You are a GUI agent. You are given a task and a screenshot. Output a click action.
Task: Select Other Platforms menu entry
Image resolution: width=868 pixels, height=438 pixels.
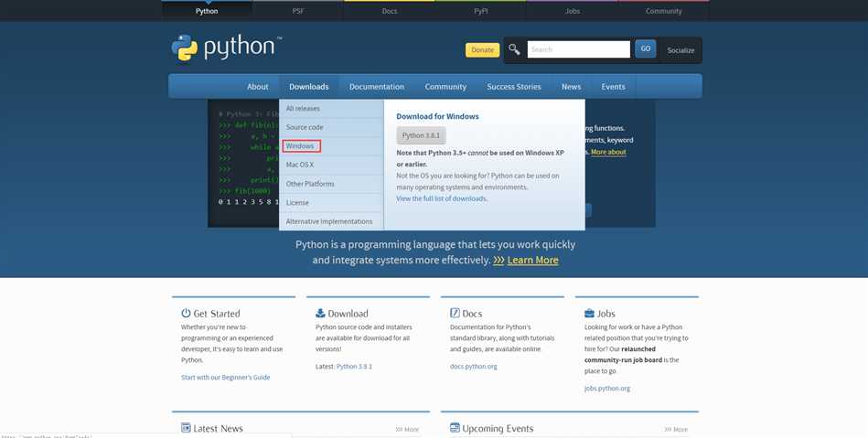[x=331, y=184]
